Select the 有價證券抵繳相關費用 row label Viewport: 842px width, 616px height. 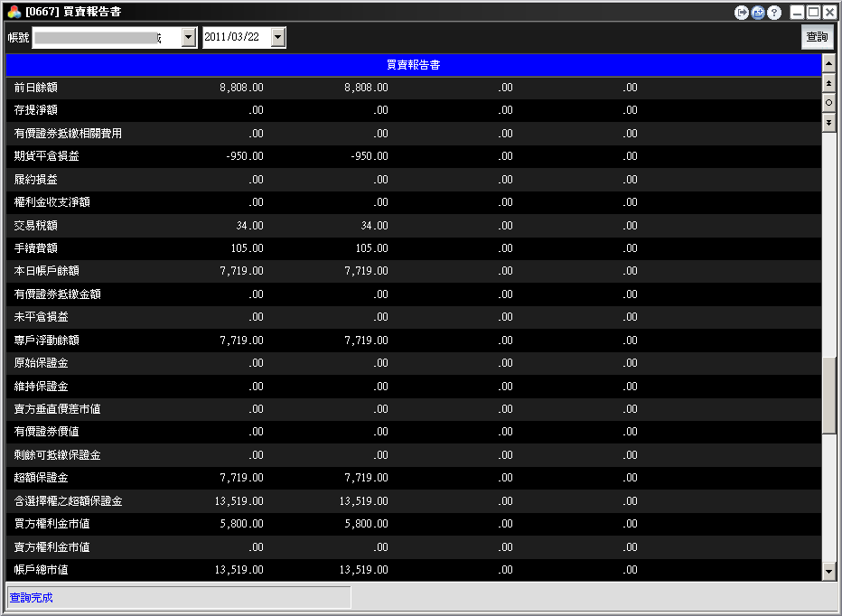tap(68, 133)
